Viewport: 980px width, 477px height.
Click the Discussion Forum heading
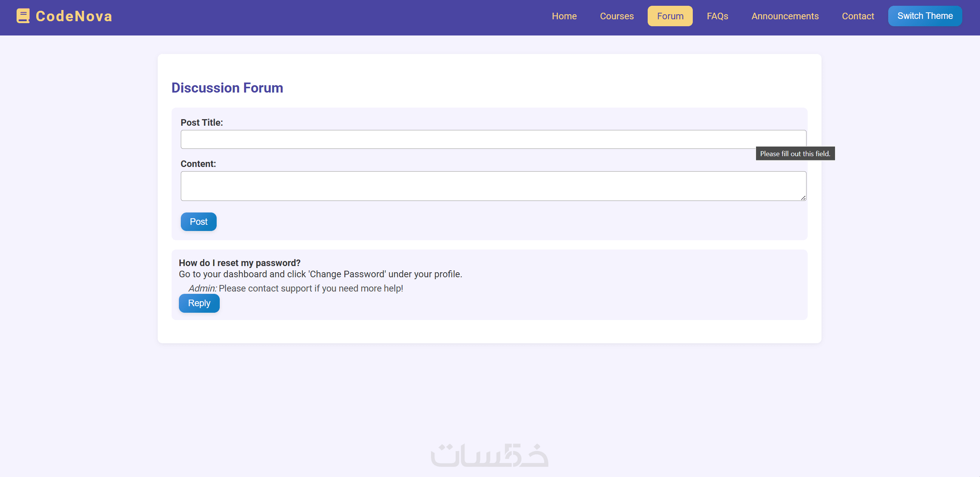pos(227,88)
